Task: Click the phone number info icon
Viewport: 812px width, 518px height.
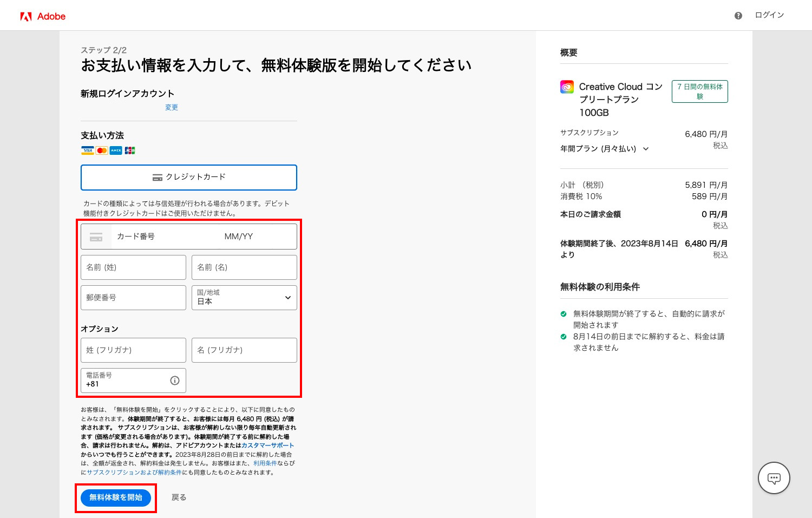Action: coord(175,381)
